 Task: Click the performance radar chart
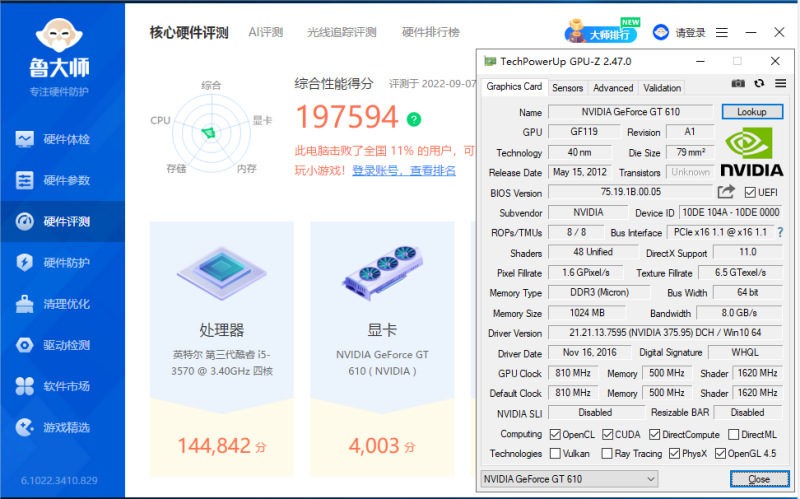[x=211, y=133]
